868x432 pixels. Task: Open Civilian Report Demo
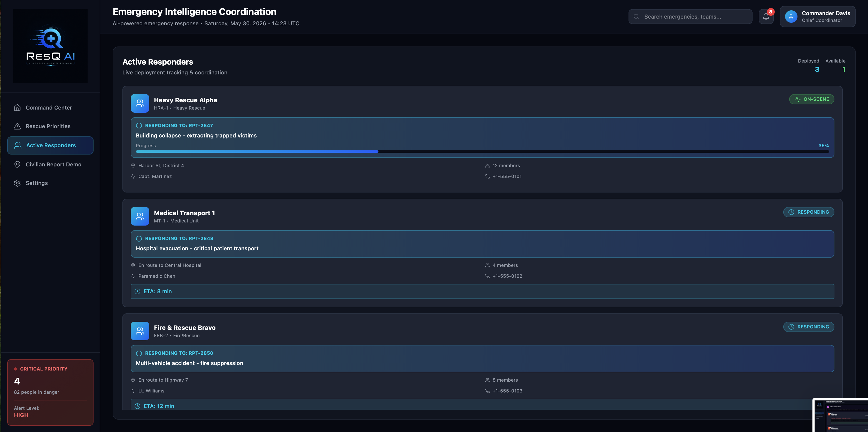(x=50, y=164)
